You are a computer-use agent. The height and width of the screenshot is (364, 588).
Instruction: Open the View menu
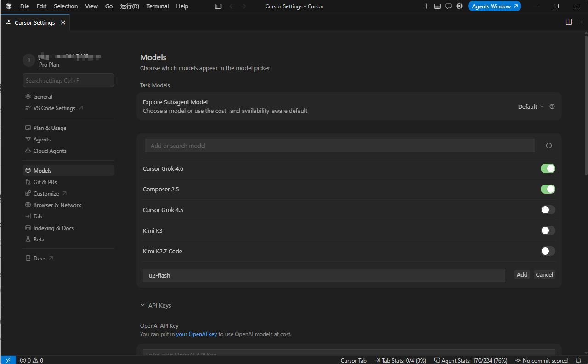tap(91, 6)
